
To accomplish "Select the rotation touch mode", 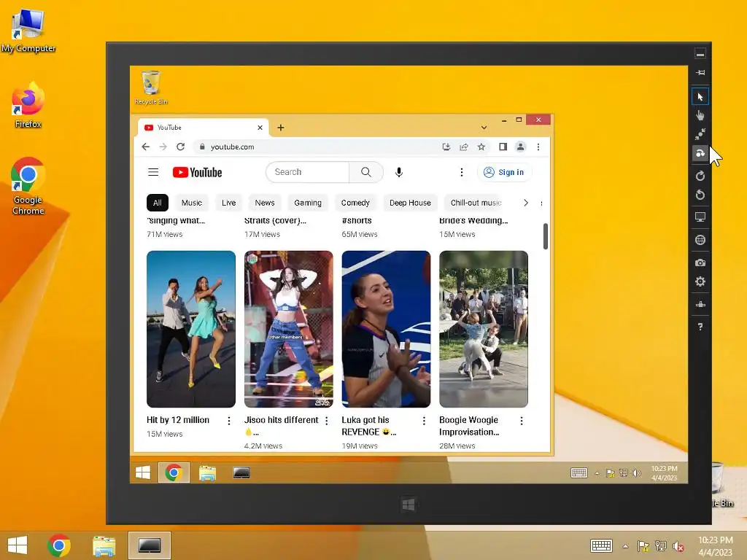I will point(700,153).
